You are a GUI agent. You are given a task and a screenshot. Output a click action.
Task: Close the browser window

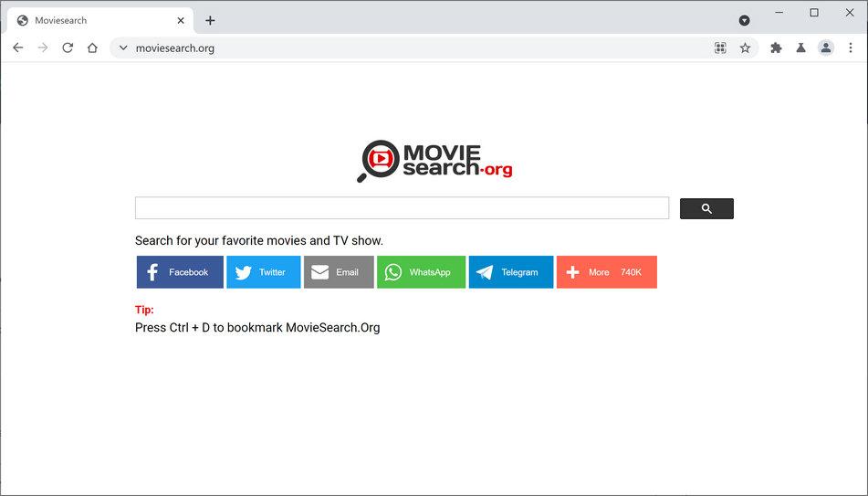pyautogui.click(x=849, y=12)
